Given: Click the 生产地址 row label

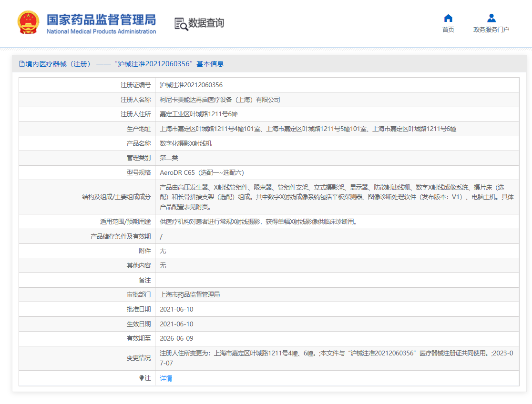Looking at the screenshot, I should [x=139, y=129].
